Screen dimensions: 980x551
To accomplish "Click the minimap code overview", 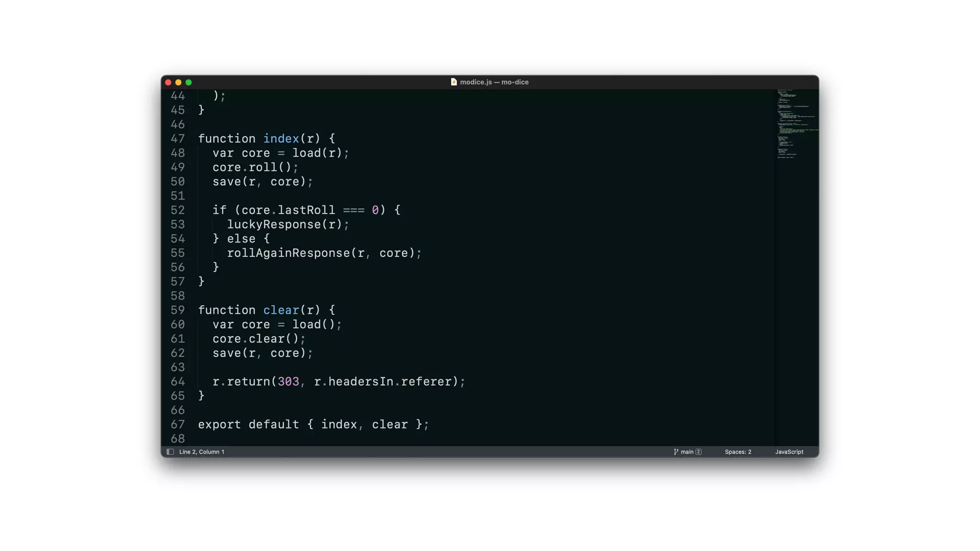I will click(x=797, y=124).
